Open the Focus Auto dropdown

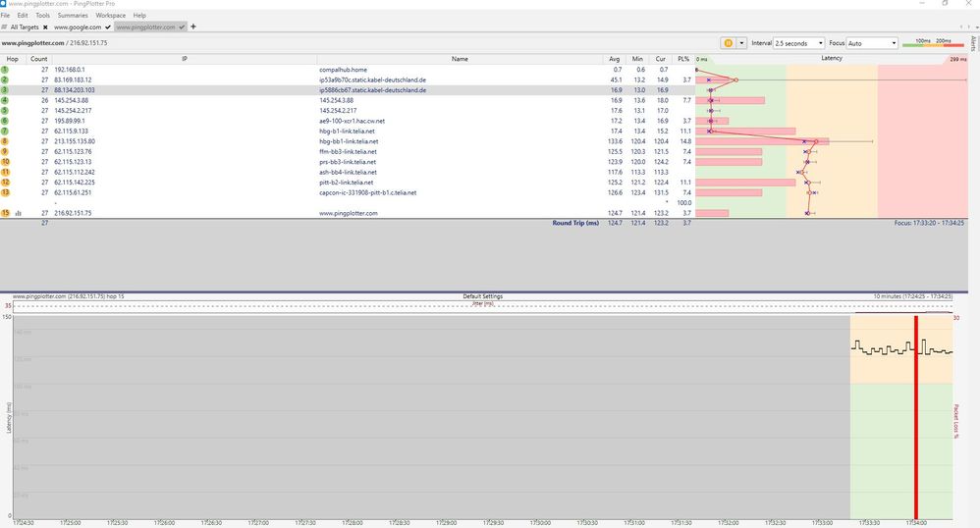point(873,43)
